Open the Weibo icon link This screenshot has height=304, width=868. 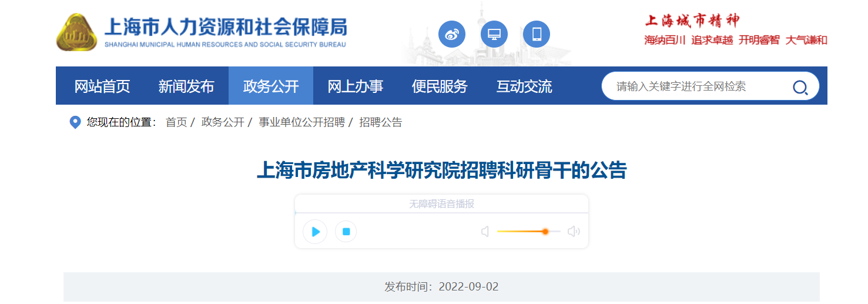(451, 34)
